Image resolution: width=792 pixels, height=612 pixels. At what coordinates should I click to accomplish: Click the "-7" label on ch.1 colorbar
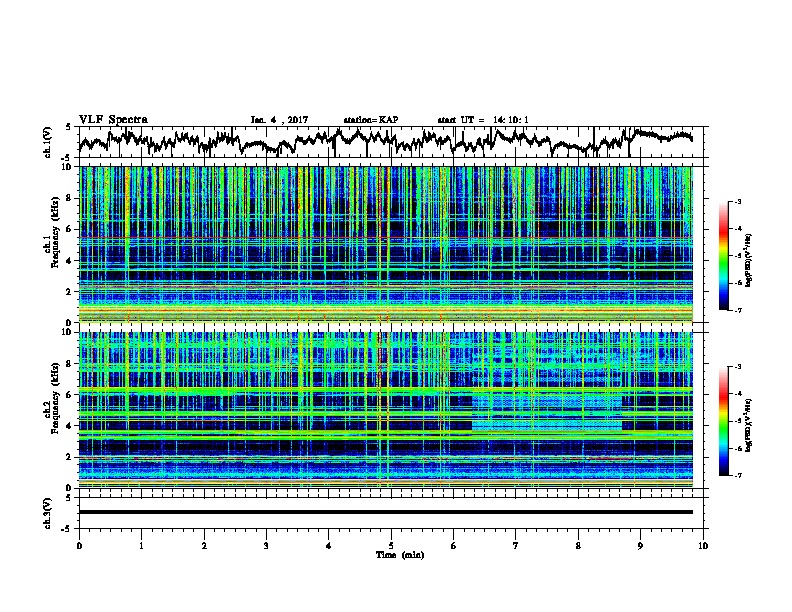coord(737,310)
